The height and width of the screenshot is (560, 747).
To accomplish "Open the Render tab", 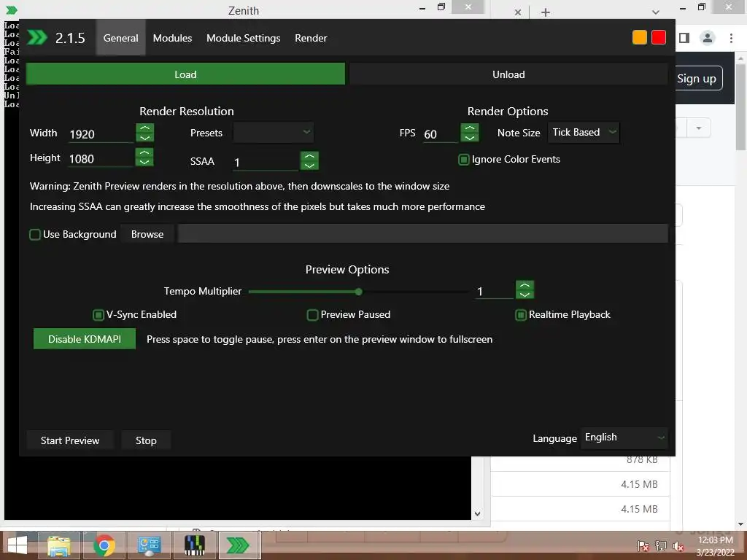I will [x=311, y=38].
